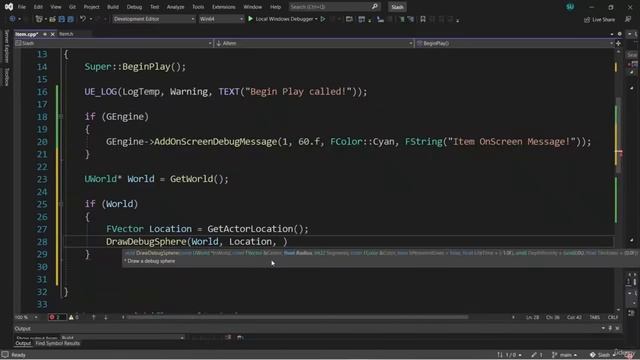Screen dimensions: 640x360
Task: Close the Item.cpp tab
Action: pos(52,34)
